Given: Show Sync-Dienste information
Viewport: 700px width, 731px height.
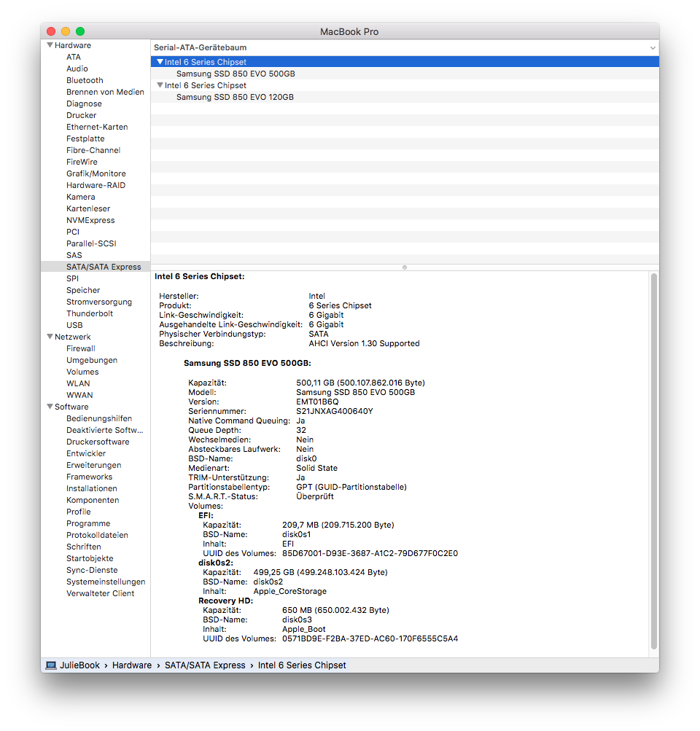Looking at the screenshot, I should 92,570.
